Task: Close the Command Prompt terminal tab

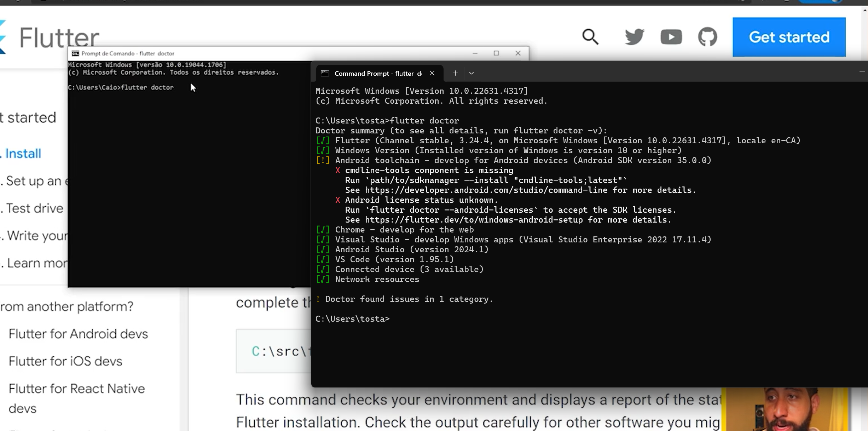Action: point(432,73)
